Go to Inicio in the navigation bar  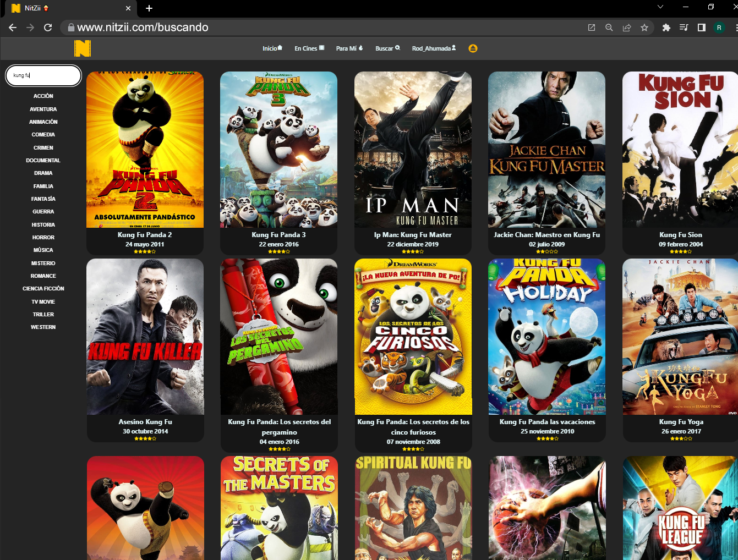[272, 48]
